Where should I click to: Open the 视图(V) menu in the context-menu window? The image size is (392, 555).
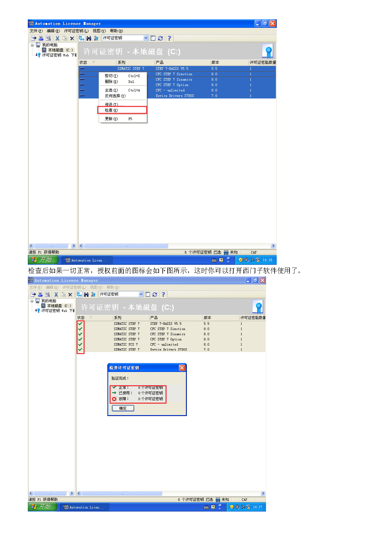tap(99, 31)
